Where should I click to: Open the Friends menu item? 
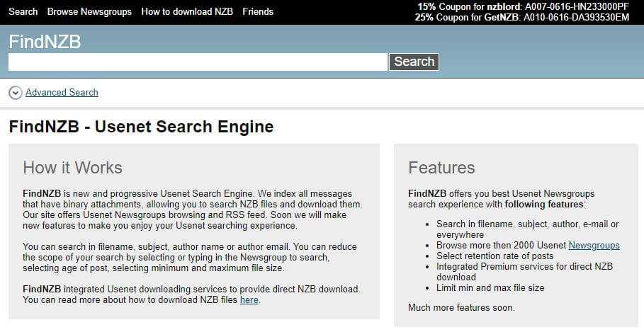[x=258, y=11]
